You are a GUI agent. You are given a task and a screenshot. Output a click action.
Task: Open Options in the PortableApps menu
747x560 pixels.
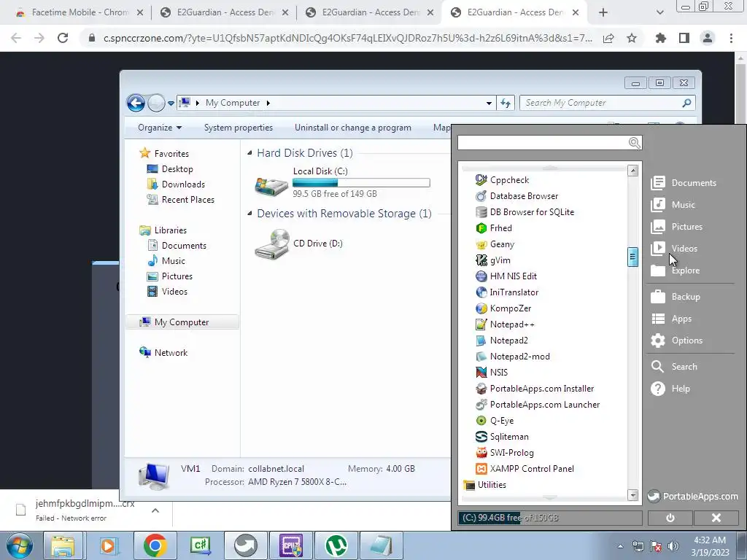coord(677,341)
